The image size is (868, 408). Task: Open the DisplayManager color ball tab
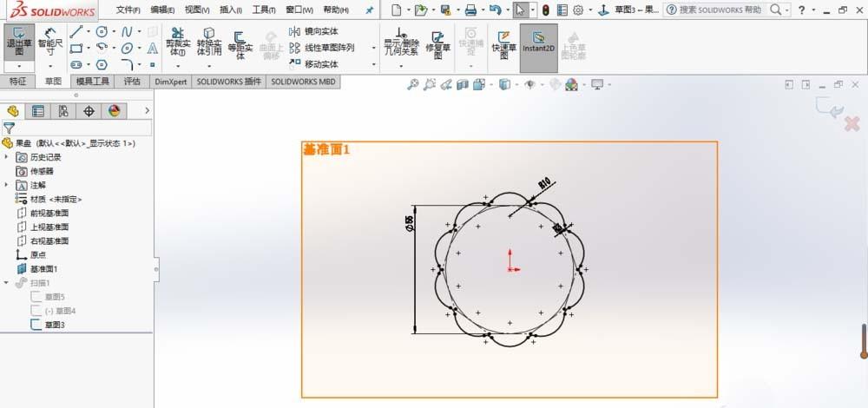tap(114, 111)
